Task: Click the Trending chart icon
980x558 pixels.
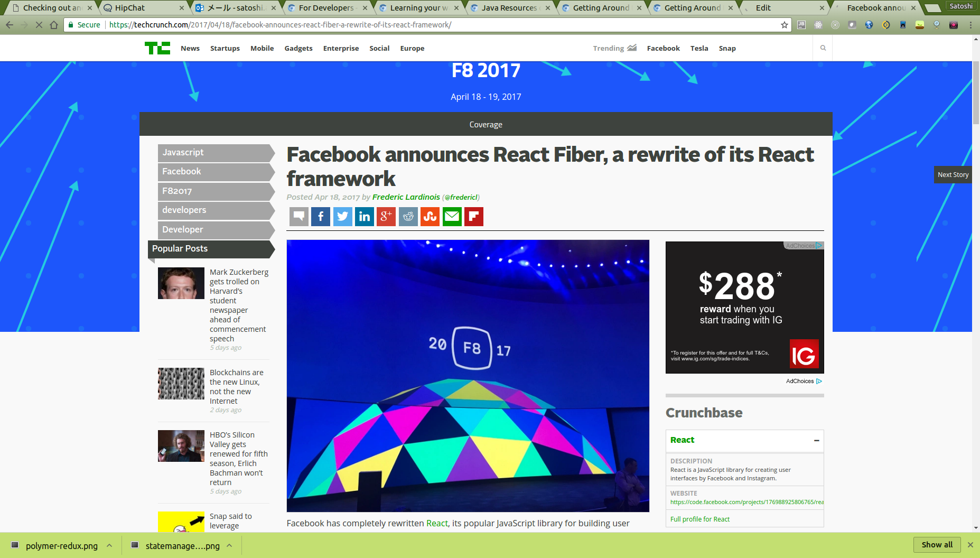Action: (x=632, y=48)
